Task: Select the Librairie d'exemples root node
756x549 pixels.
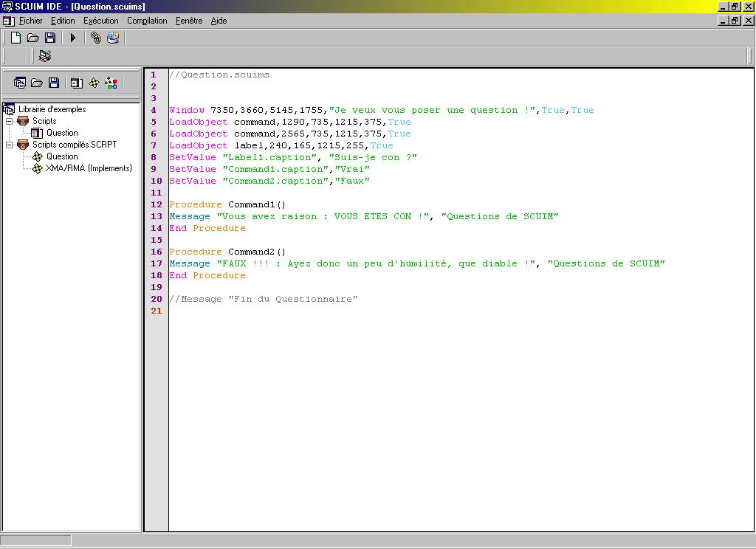Action: (52, 109)
